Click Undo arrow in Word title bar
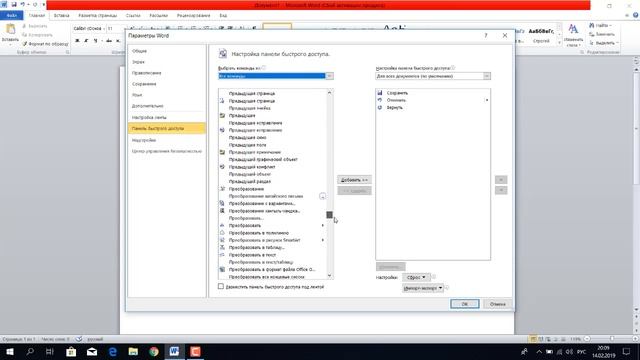 (x=22, y=4)
